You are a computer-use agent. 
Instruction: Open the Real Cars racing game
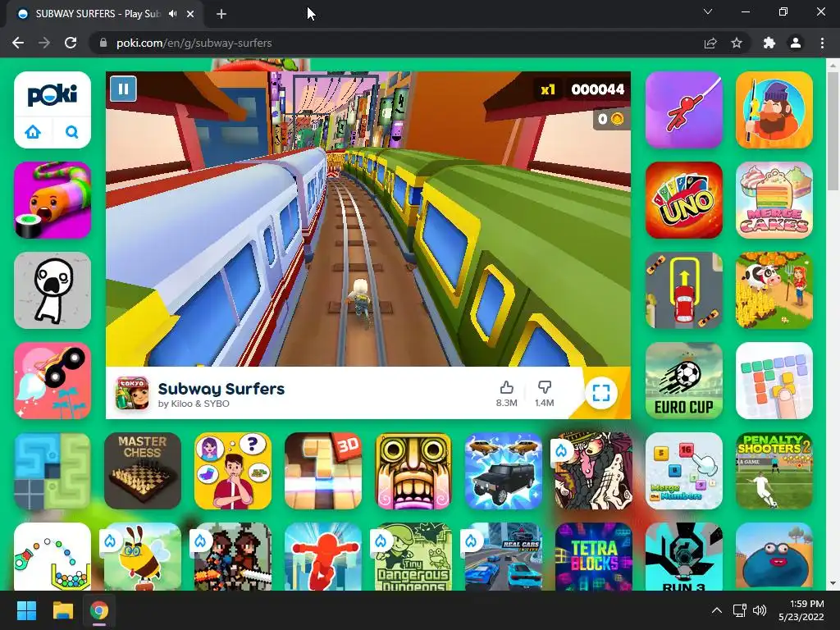(504, 557)
